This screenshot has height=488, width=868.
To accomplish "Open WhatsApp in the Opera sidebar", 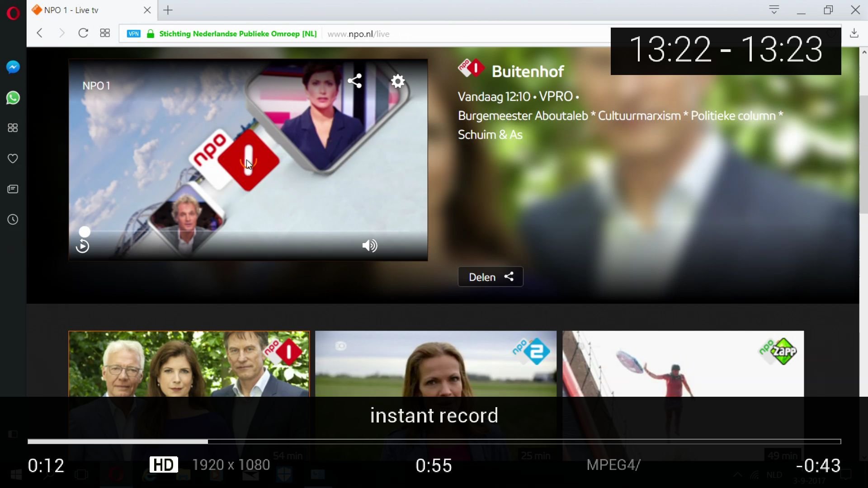I will tap(13, 98).
